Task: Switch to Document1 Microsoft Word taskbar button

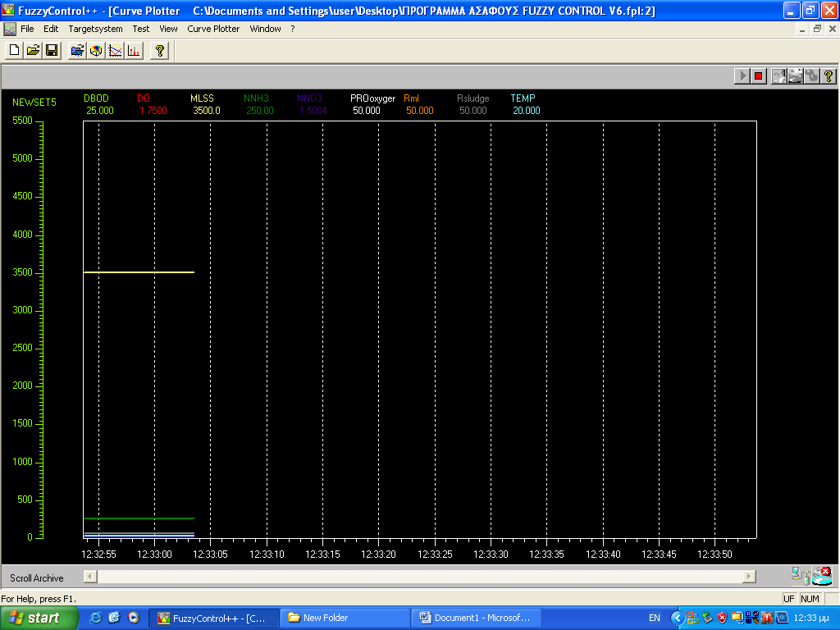Action: coord(477,619)
